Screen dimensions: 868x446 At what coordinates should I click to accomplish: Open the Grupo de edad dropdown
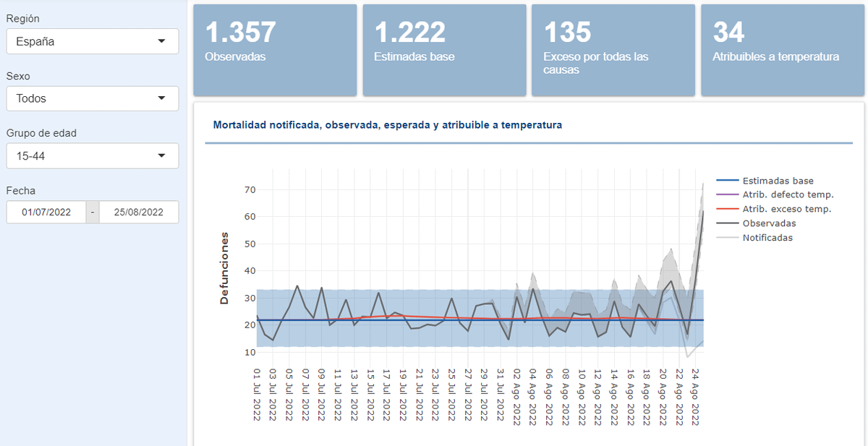point(92,155)
